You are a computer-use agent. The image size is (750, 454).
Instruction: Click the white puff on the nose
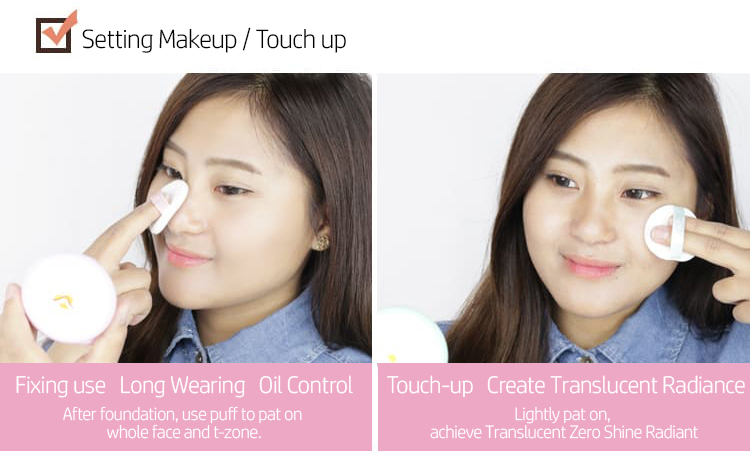pyautogui.click(x=168, y=206)
